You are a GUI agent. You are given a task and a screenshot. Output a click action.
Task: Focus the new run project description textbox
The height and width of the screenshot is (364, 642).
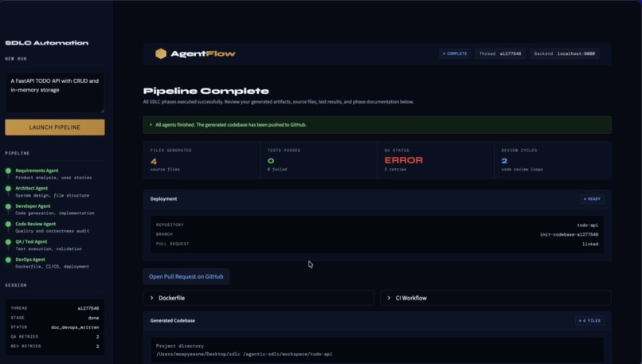coord(55,92)
